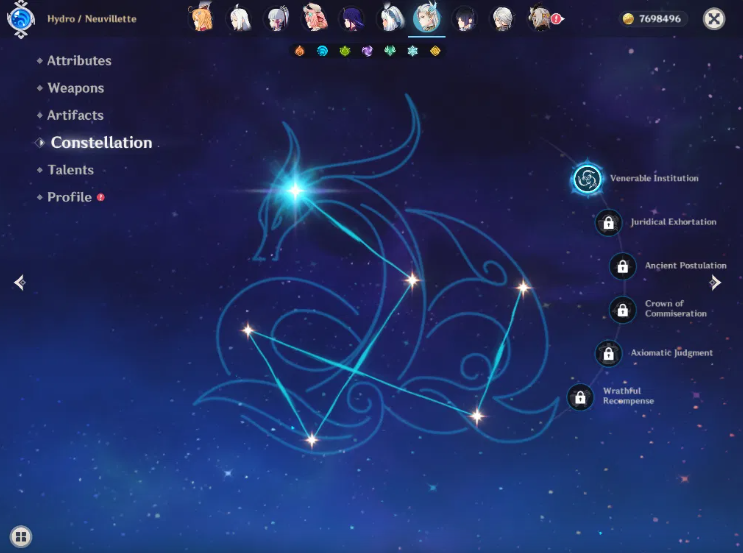
Task: Filter characters by Geo element
Action: coord(435,51)
